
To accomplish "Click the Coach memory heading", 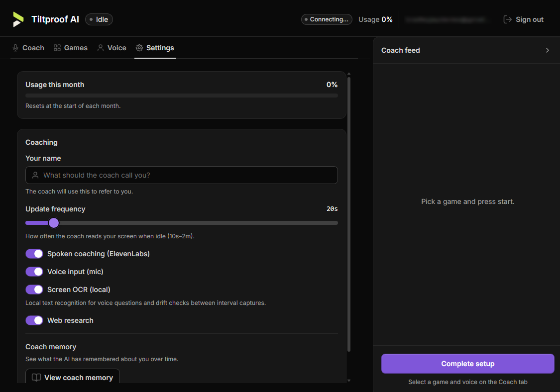I will coord(51,347).
